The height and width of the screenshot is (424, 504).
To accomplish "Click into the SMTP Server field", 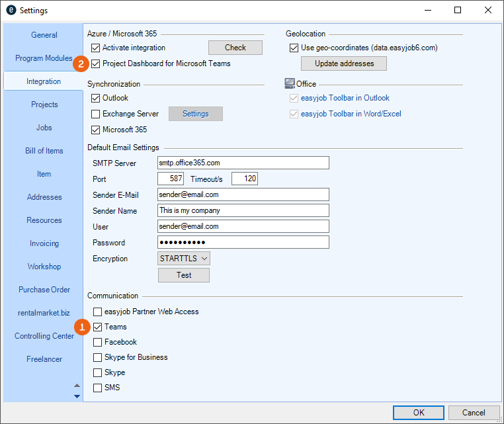I will [x=243, y=163].
